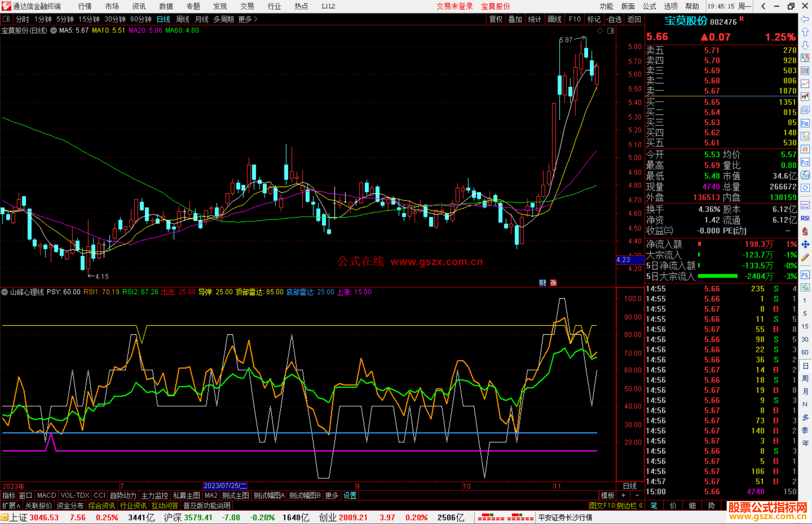Screen dimensions: 812x524
Task: Open the F10 company info sidebar icon
Action: click(805, 124)
